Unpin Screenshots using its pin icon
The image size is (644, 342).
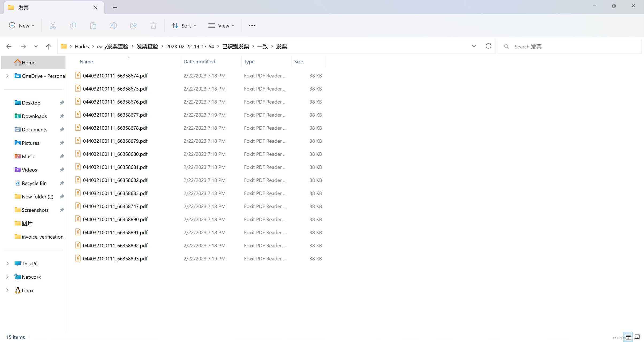pos(62,210)
